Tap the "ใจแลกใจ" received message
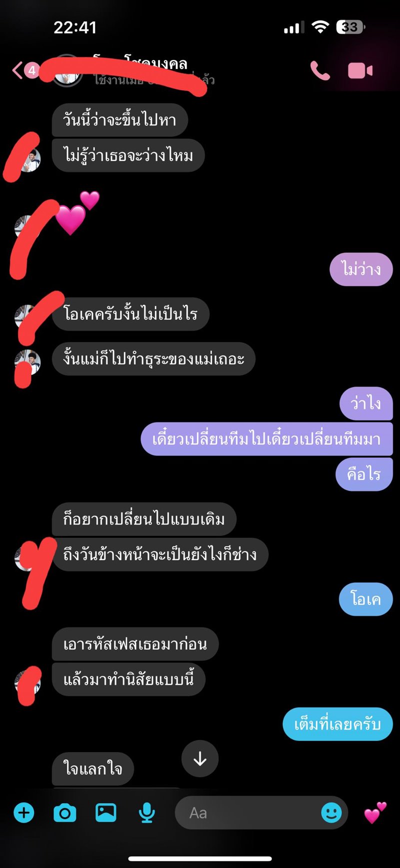 (x=93, y=768)
